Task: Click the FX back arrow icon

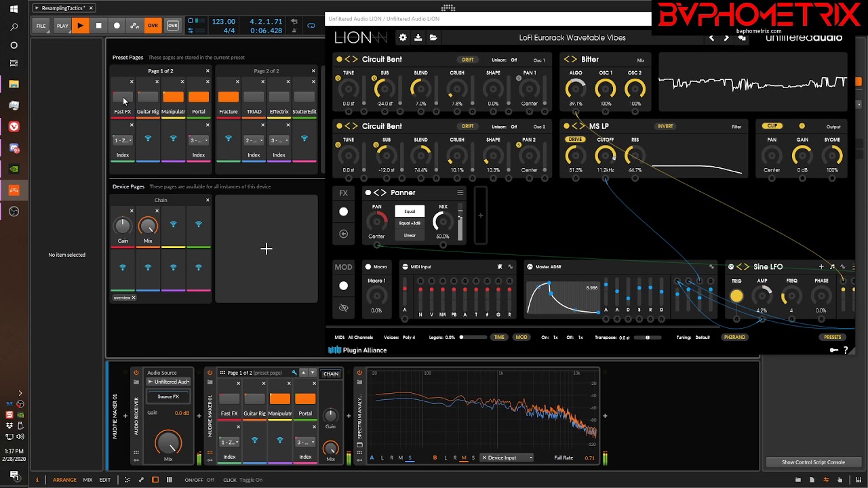Action: [x=344, y=234]
